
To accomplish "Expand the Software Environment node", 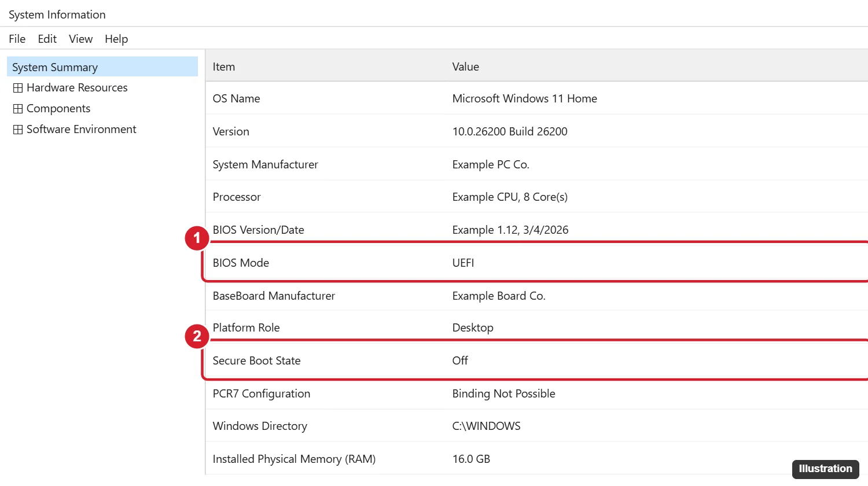I will click(x=18, y=130).
